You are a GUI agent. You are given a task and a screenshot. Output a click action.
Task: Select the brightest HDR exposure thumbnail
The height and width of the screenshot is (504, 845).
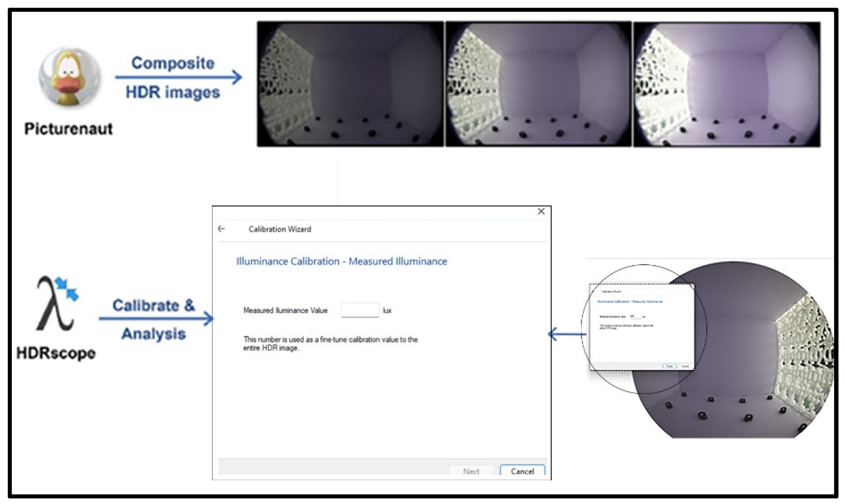(x=727, y=84)
